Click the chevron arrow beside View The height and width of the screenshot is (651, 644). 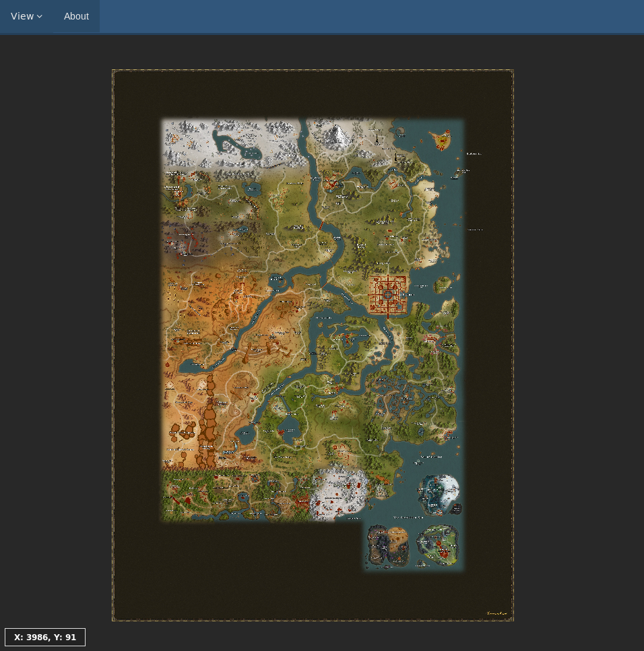tap(40, 17)
